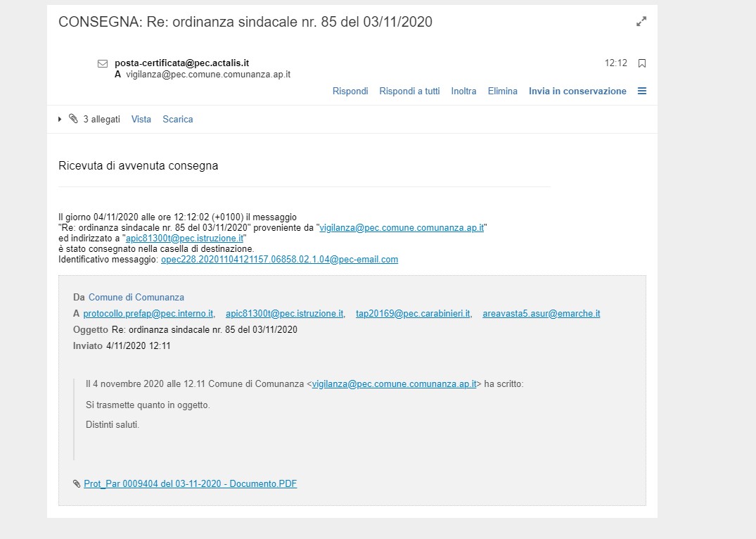This screenshot has width=756, height=539.
Task: Forward the email with Inoltra
Action: (463, 91)
